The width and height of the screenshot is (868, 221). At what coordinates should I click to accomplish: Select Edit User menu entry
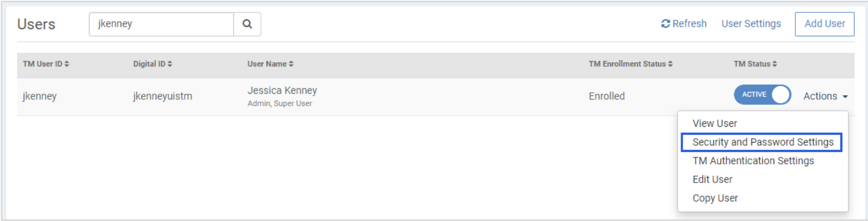[712, 180]
